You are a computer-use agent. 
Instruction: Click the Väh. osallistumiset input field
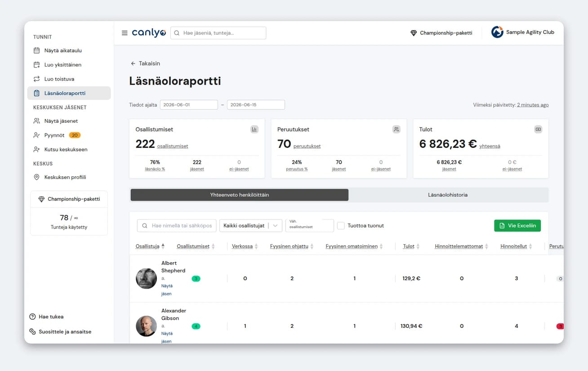coord(310,226)
